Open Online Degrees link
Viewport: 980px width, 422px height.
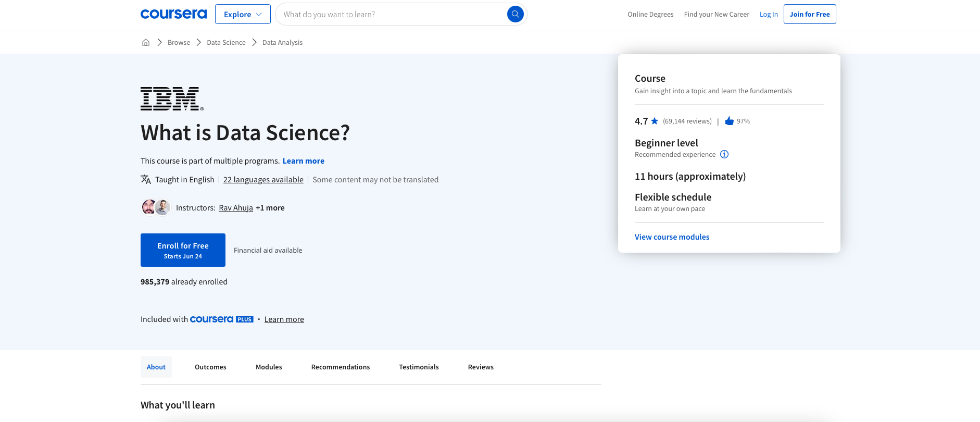click(650, 14)
